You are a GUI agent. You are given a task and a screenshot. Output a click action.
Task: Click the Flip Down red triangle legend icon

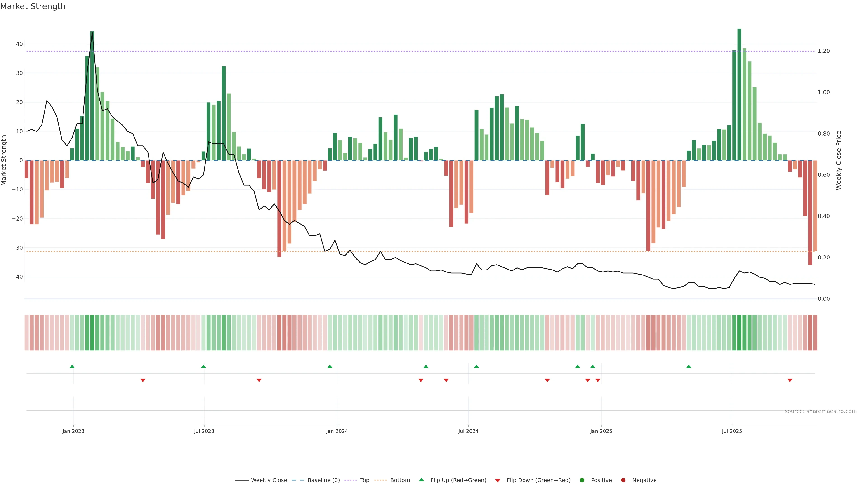[498, 481]
